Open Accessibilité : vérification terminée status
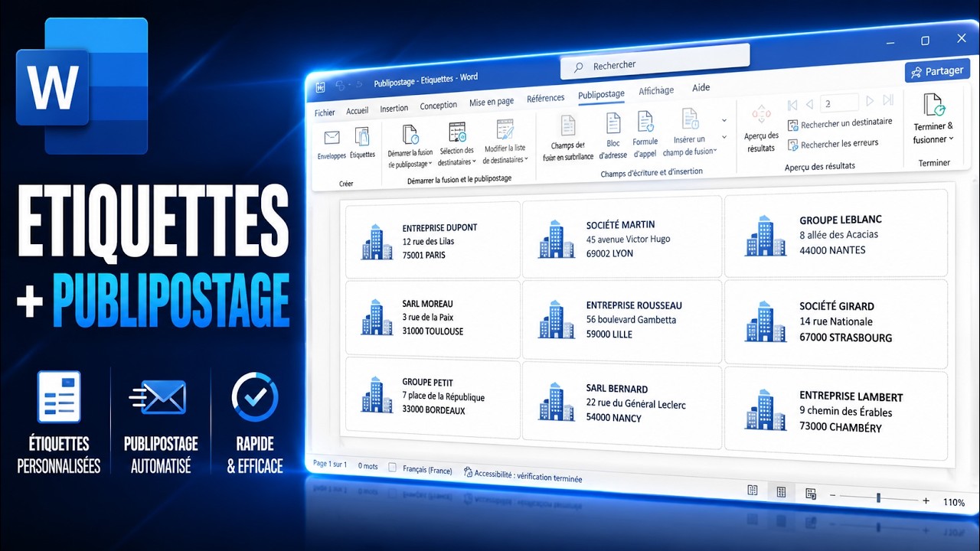The width and height of the screenshot is (980, 551). click(x=523, y=476)
